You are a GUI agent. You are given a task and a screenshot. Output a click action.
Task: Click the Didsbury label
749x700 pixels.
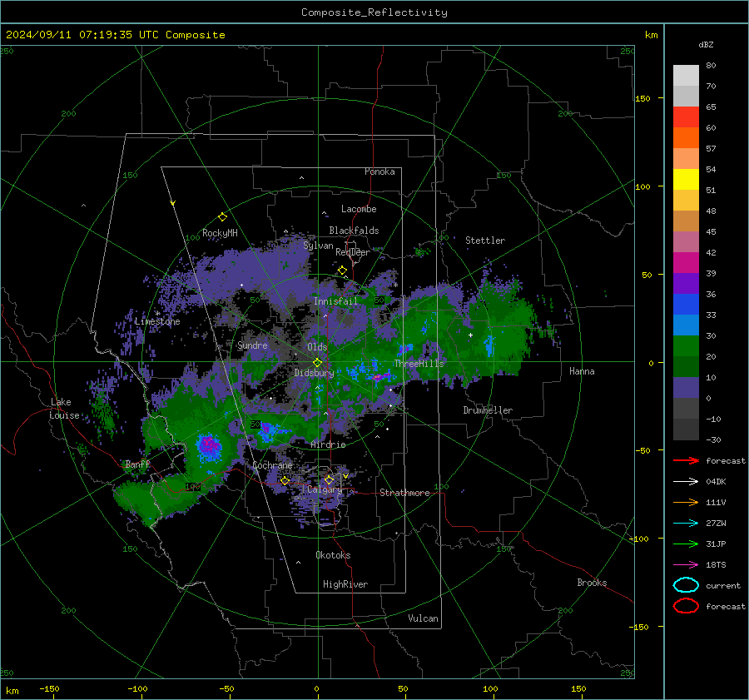point(314,373)
